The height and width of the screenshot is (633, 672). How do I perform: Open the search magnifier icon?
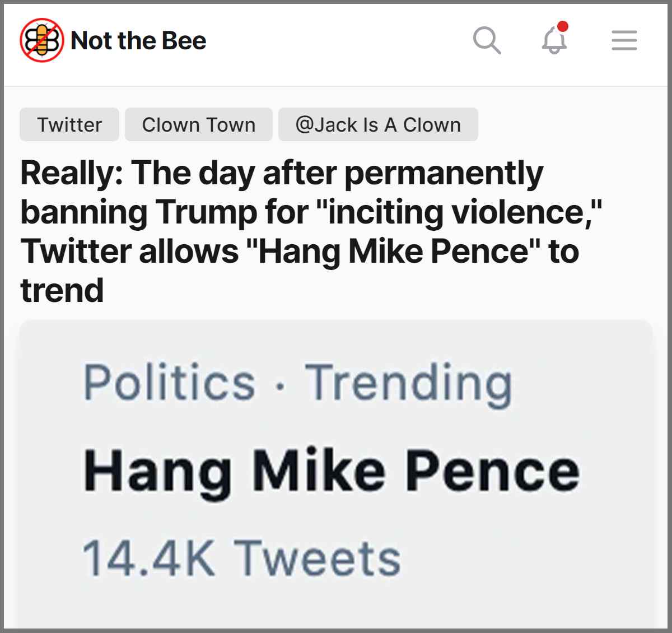coord(487,40)
